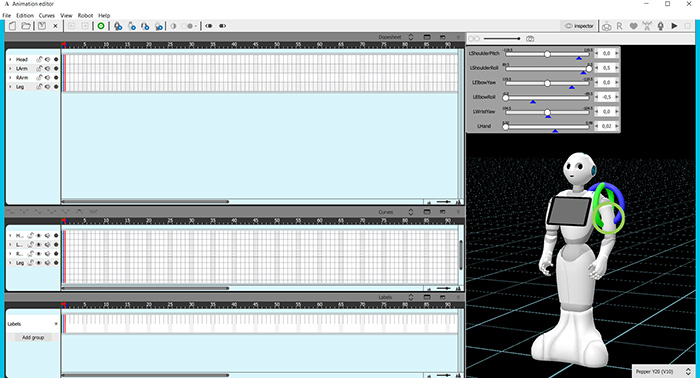Screen dimensions: 700x378
Task: Click the double-circle icon in robot view toolbar
Action: (x=474, y=39)
